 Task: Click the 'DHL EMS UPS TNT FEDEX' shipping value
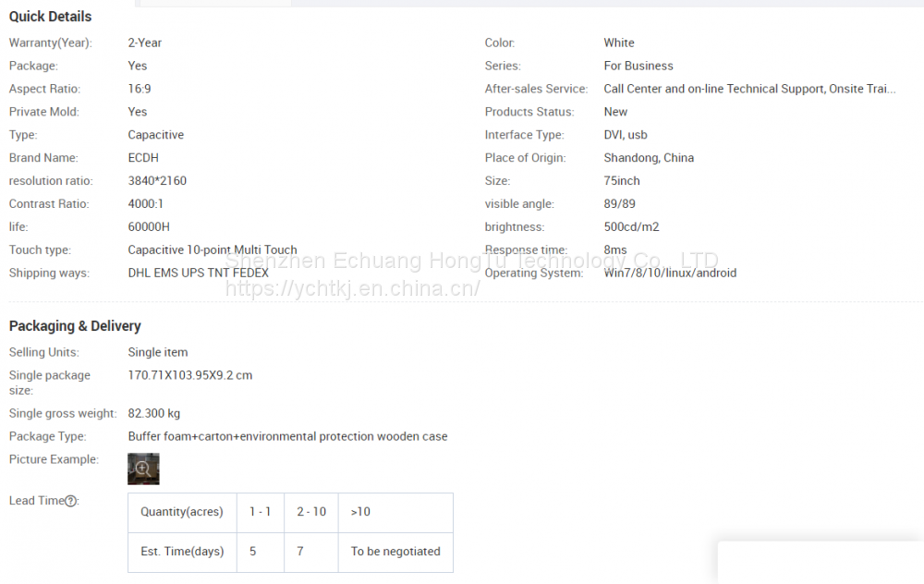198,274
